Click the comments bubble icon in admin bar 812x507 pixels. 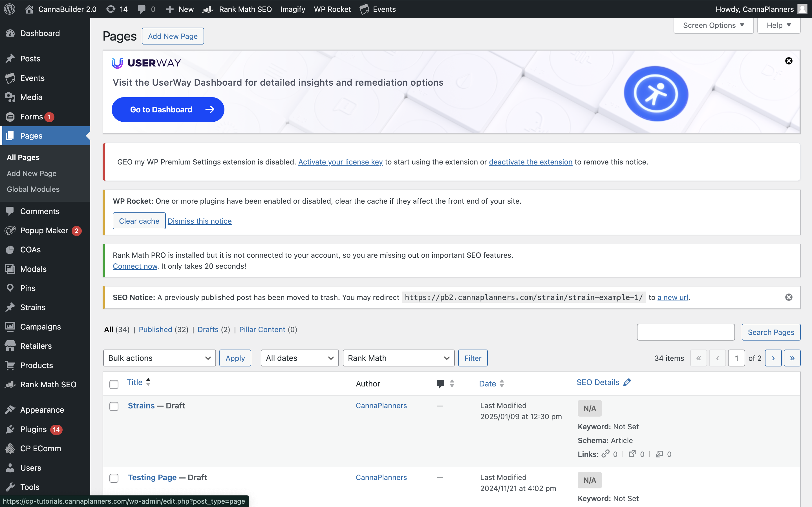click(x=142, y=9)
